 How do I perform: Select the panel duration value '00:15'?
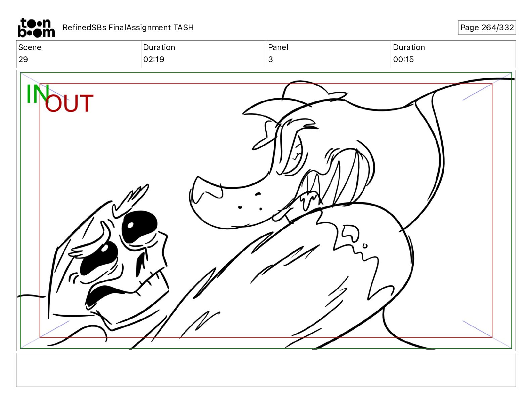click(403, 59)
